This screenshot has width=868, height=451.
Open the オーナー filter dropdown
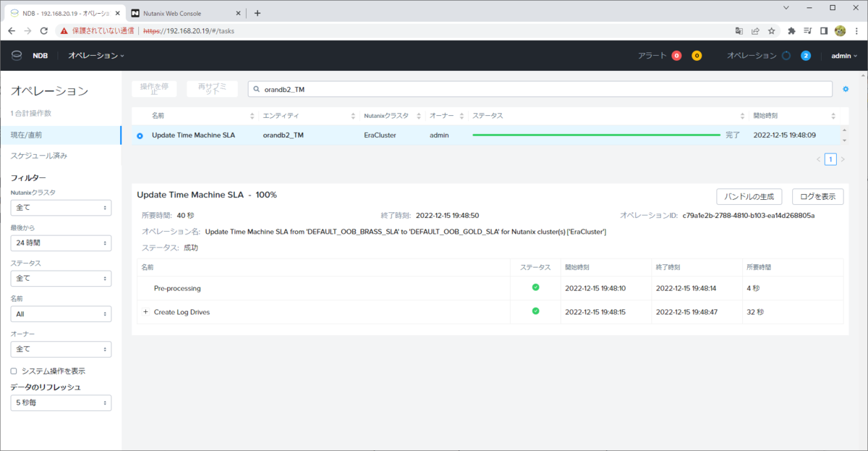pyautogui.click(x=61, y=349)
